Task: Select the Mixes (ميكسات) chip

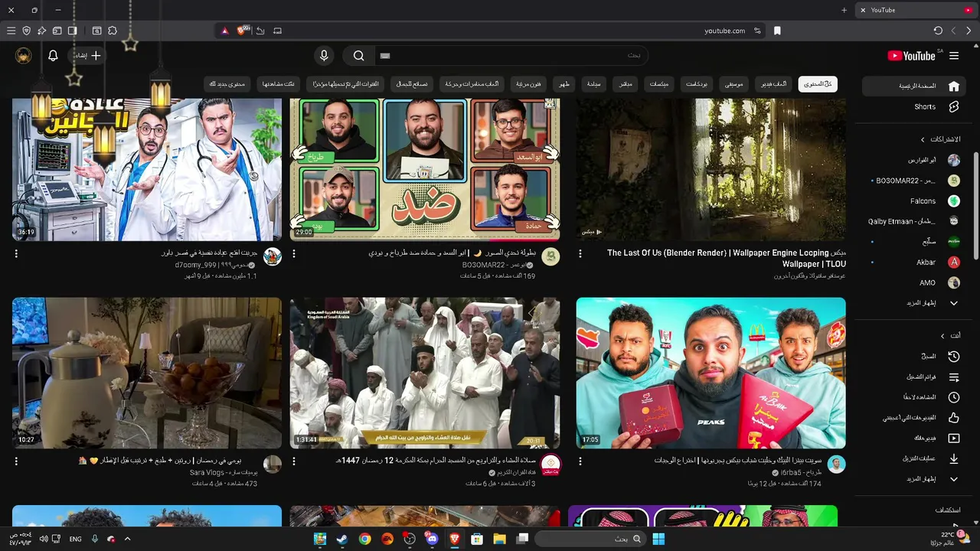Action: tap(659, 84)
